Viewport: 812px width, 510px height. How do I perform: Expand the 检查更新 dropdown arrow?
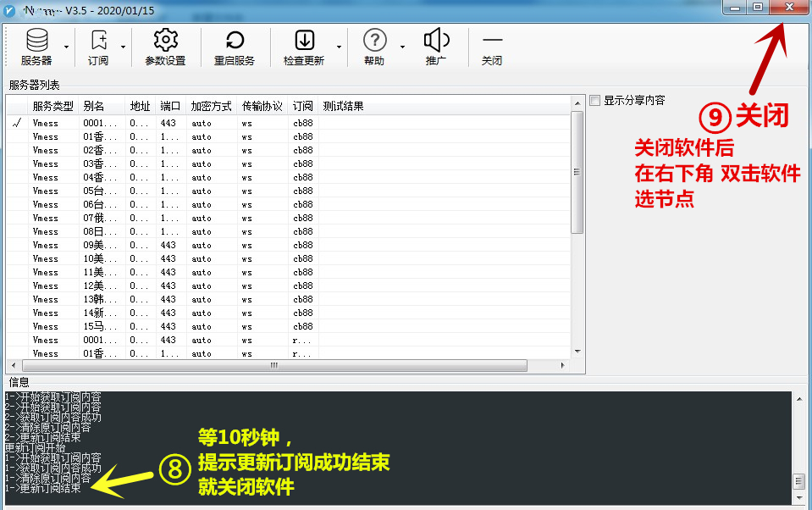tap(340, 47)
